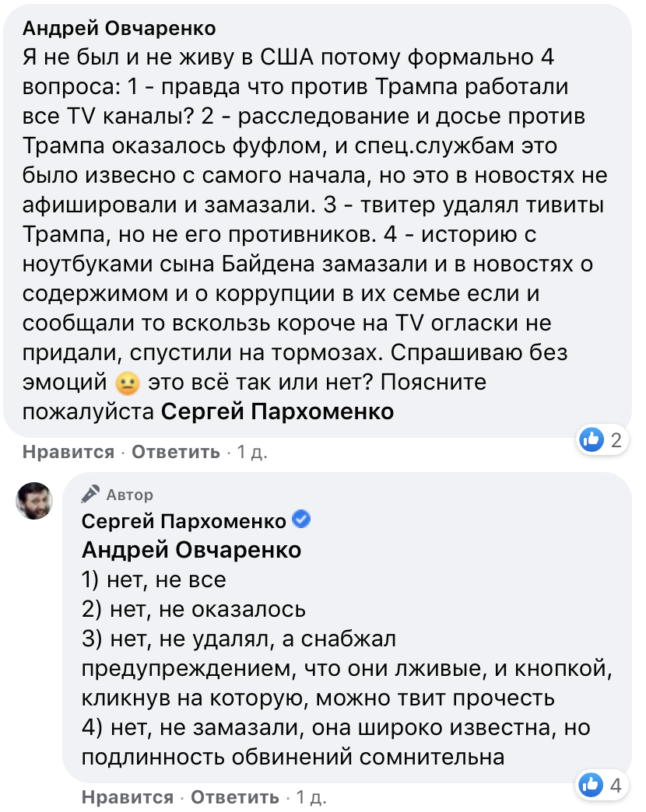Like Сергей Пархоменко's reply via Нравится

pos(128,797)
